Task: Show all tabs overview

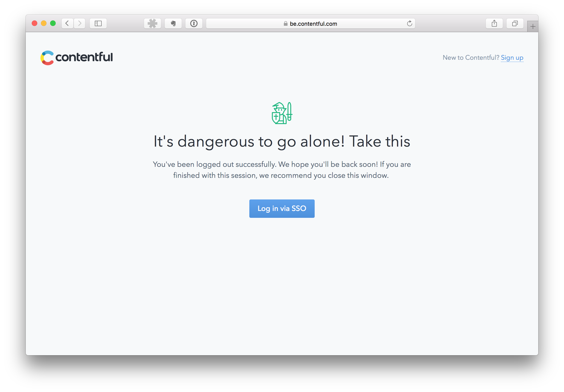Action: pyautogui.click(x=515, y=23)
